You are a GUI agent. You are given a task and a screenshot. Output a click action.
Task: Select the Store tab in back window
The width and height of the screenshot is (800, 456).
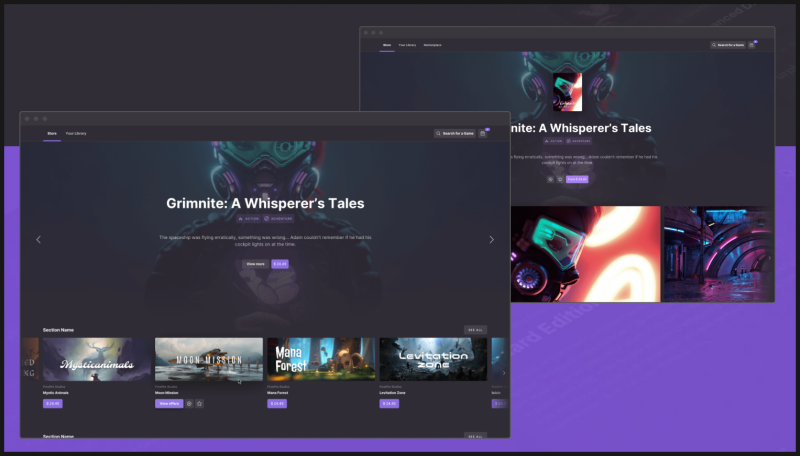pos(387,45)
